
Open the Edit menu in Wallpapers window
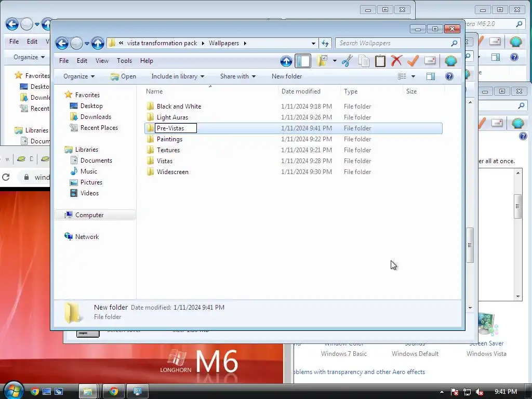pos(82,61)
